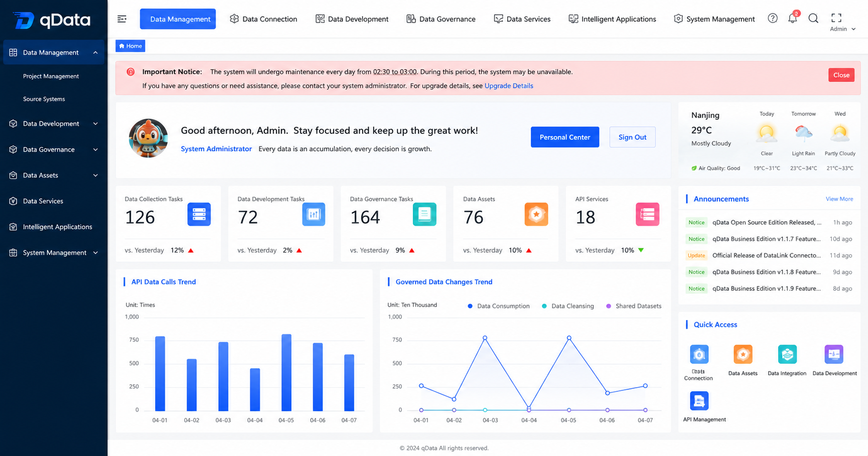Screen dimensions: 868x456
Task: Expand the Data Governance sidebar menu
Action: point(54,149)
